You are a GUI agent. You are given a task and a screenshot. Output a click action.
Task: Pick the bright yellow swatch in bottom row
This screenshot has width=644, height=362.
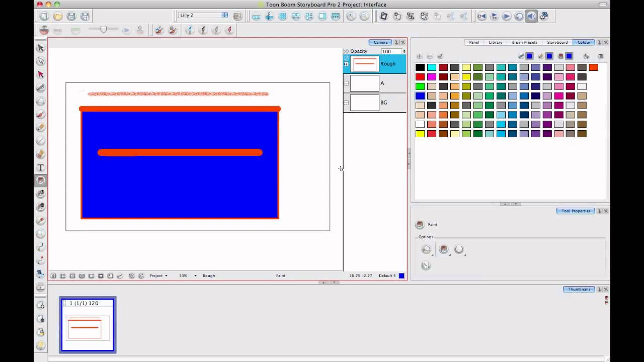click(420, 134)
